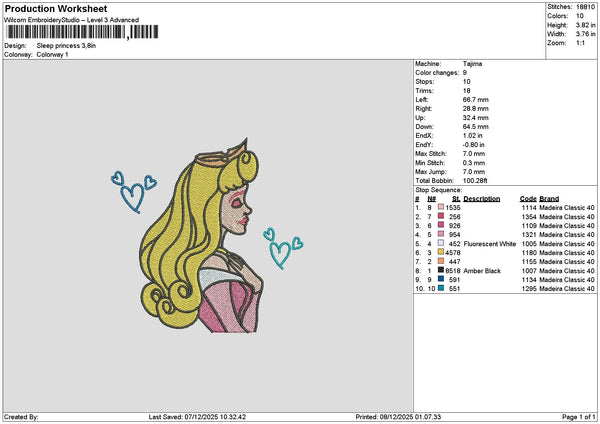Pick the orange swatch for code 1155
Screen dimensions: 600x424
coord(441,261)
